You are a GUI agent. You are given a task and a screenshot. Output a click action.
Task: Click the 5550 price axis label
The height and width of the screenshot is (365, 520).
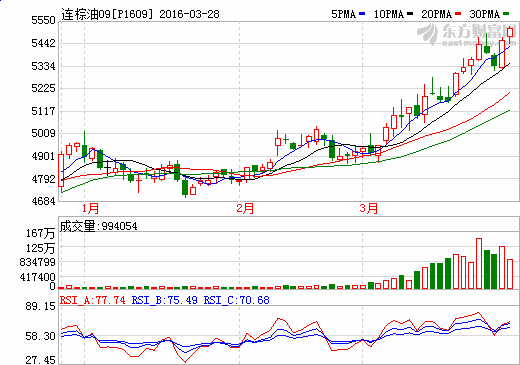tap(43, 20)
